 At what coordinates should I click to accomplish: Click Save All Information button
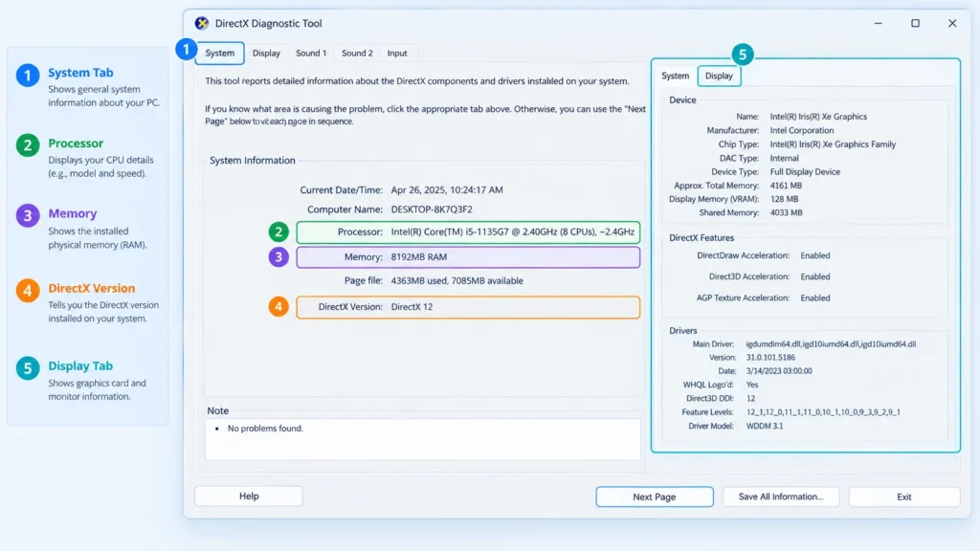point(781,496)
